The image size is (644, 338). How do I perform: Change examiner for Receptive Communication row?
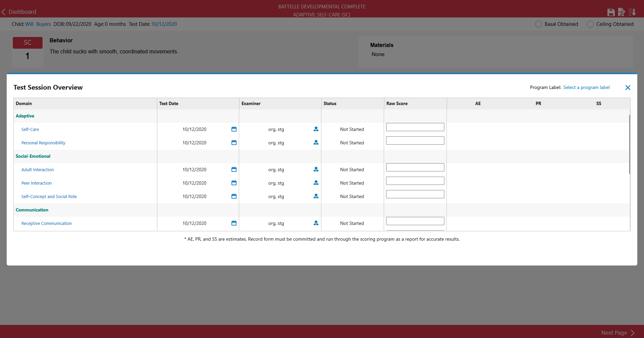(x=316, y=223)
